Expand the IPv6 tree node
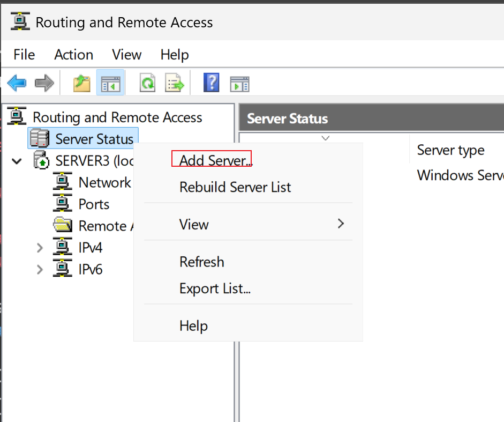The height and width of the screenshot is (422, 504). click(x=40, y=269)
